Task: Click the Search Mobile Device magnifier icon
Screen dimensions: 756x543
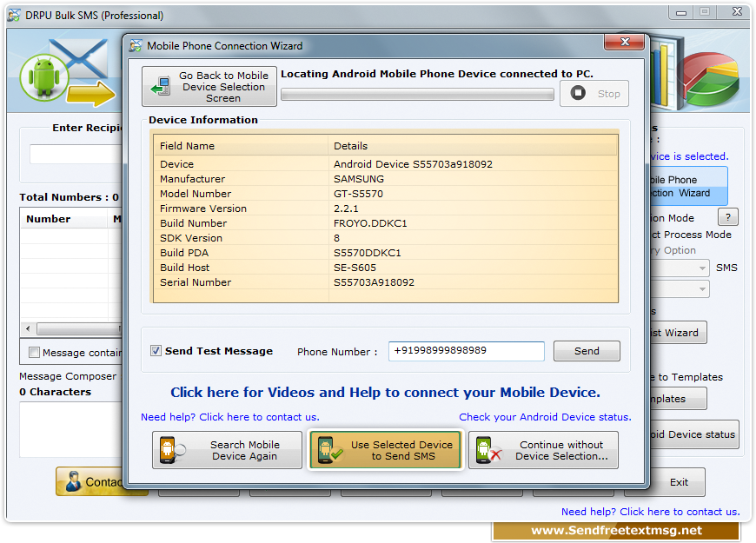Action: point(172,450)
